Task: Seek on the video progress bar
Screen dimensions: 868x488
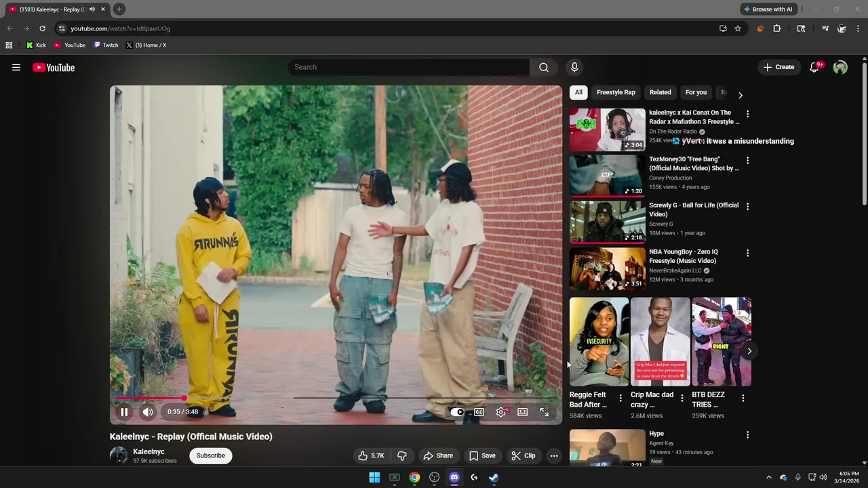Action: point(336,399)
